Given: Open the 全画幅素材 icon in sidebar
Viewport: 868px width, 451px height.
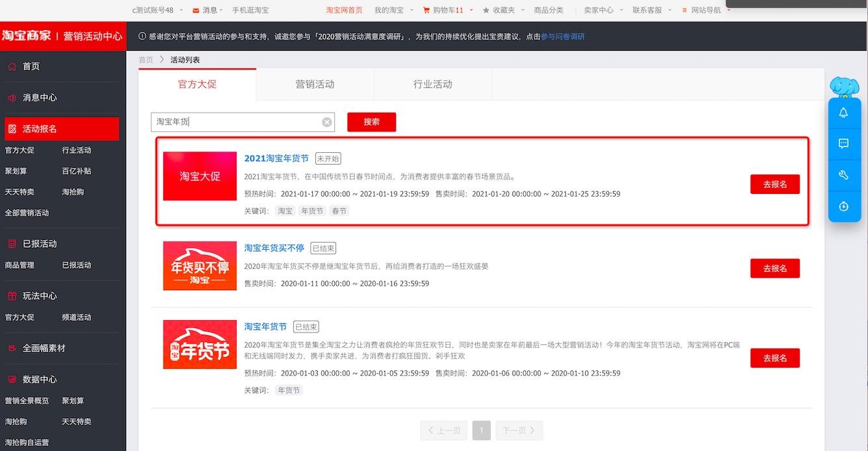Looking at the screenshot, I should (12, 348).
